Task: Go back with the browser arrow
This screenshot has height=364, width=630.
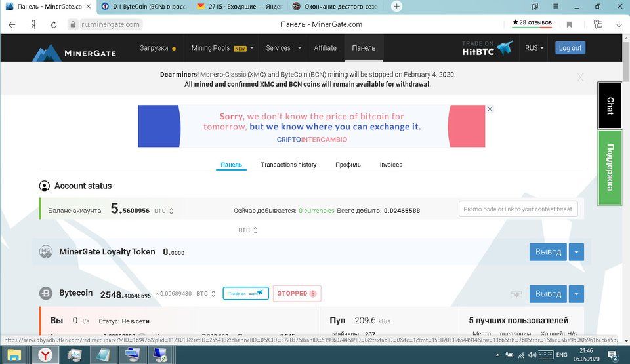Action: pyautogui.click(x=12, y=24)
